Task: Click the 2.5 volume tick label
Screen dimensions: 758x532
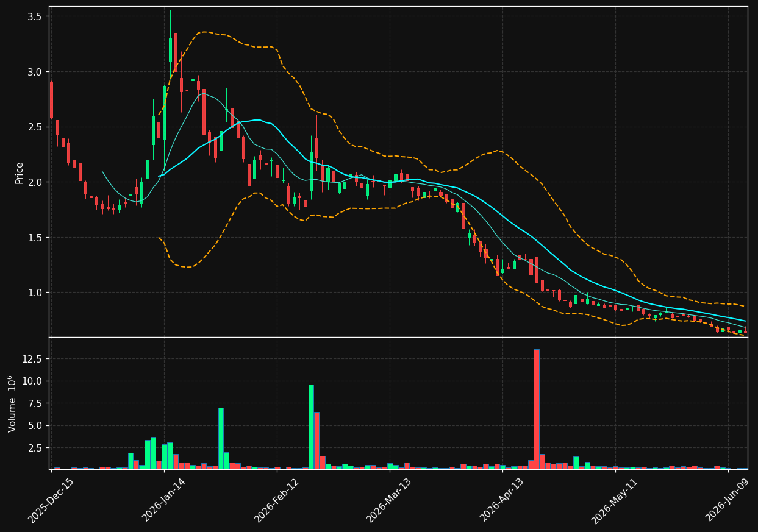Action: coord(35,448)
